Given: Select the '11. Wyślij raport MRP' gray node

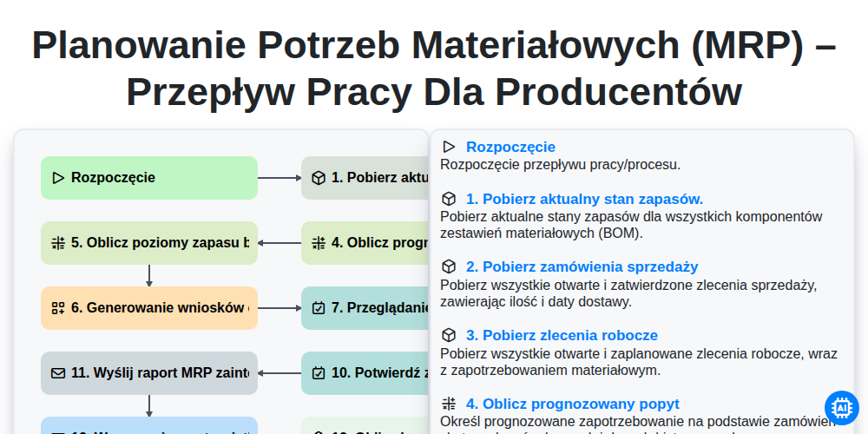Looking at the screenshot, I should pos(149,373).
